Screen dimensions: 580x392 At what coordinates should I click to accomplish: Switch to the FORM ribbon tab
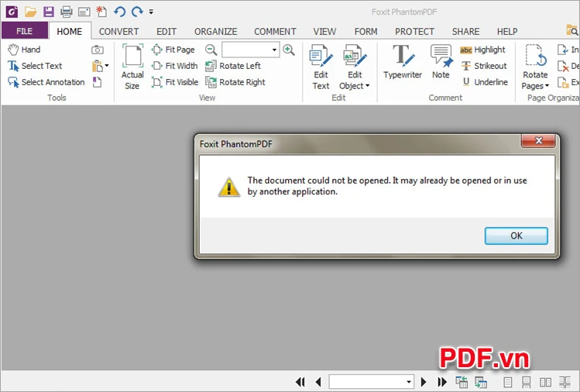coord(366,32)
